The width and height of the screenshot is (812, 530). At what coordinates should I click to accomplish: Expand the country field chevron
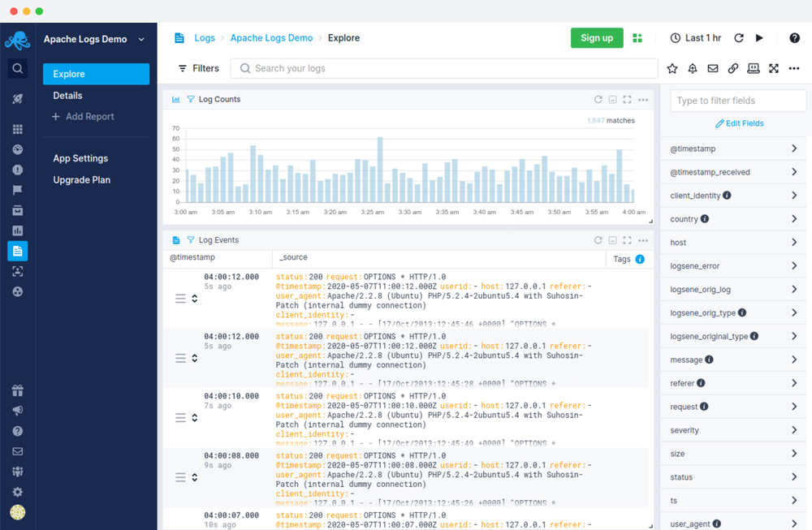(x=793, y=218)
